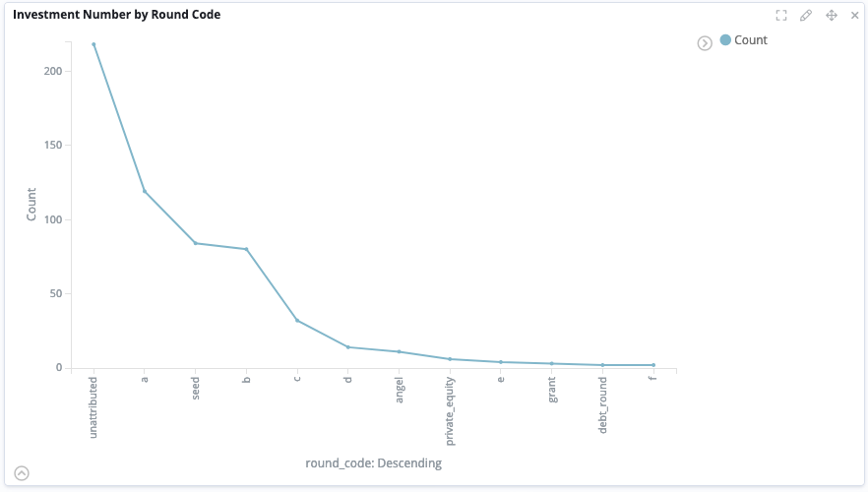The width and height of the screenshot is (868, 492).
Task: Click the pencil edit visualization icon
Action: tap(806, 15)
